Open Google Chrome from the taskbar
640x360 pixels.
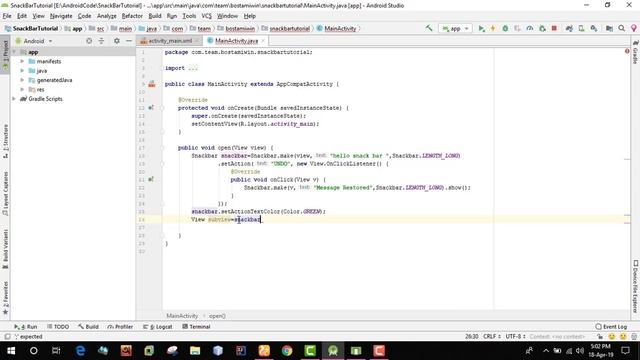[287, 351]
